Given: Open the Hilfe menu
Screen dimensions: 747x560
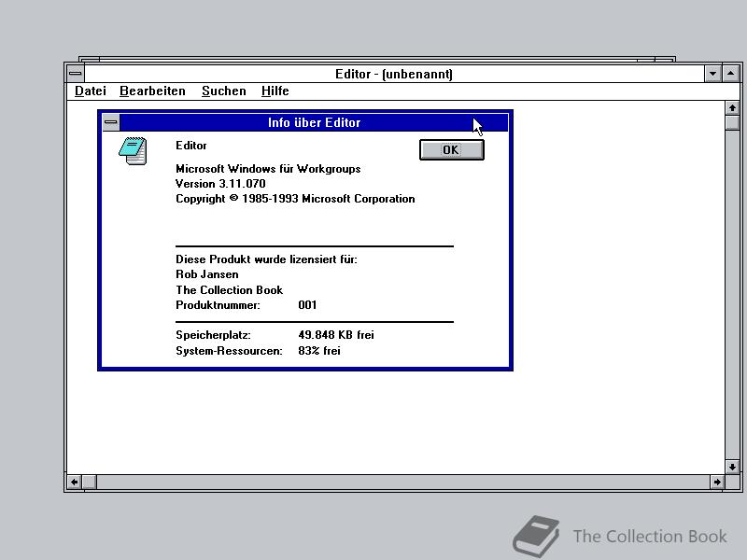Looking at the screenshot, I should coord(275,91).
